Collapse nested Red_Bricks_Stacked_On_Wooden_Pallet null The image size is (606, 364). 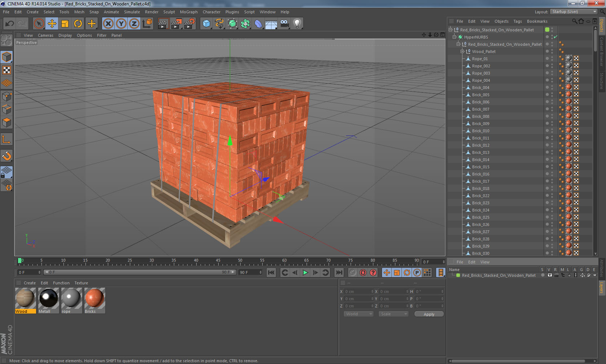[x=458, y=44]
